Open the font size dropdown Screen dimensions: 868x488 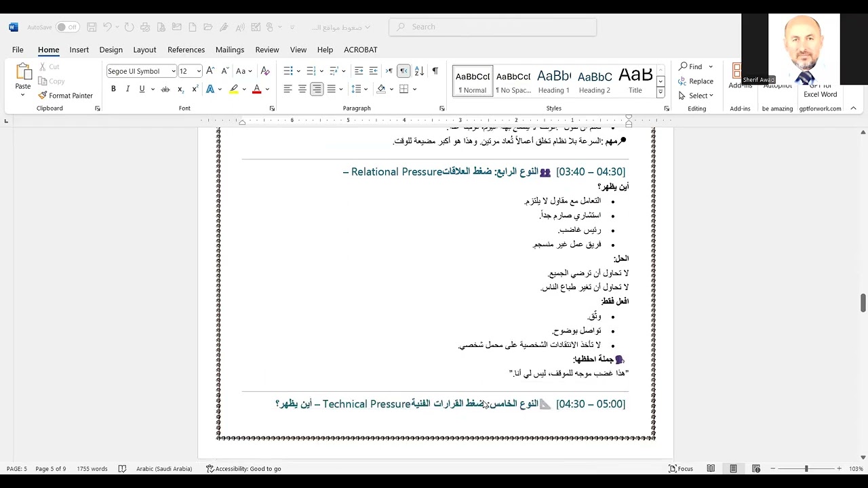(x=199, y=71)
